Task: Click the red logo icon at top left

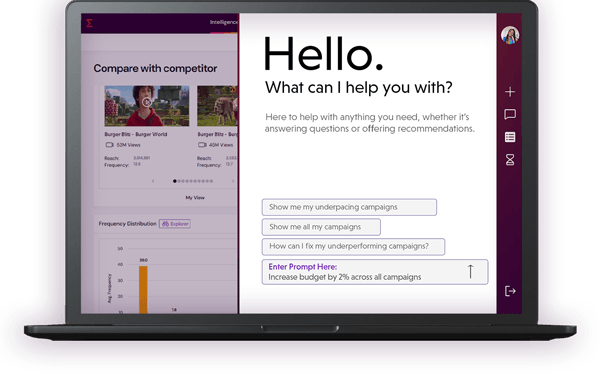Action: pos(89,23)
